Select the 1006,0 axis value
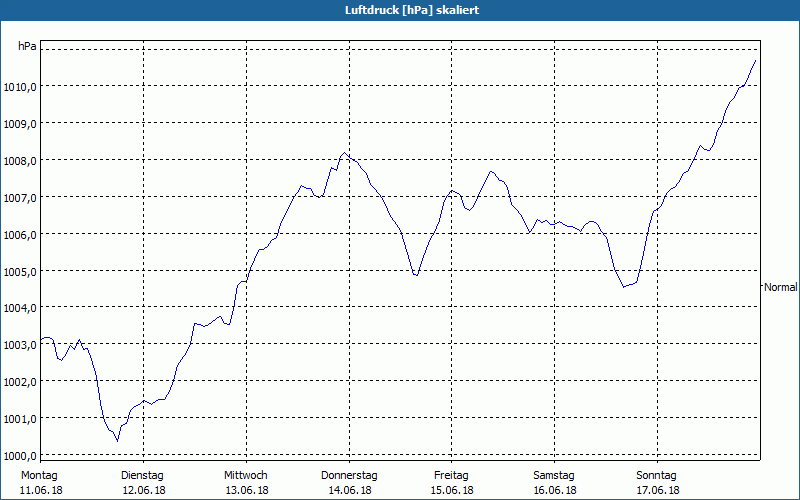Image resolution: width=800 pixels, height=500 pixels. (x=20, y=235)
